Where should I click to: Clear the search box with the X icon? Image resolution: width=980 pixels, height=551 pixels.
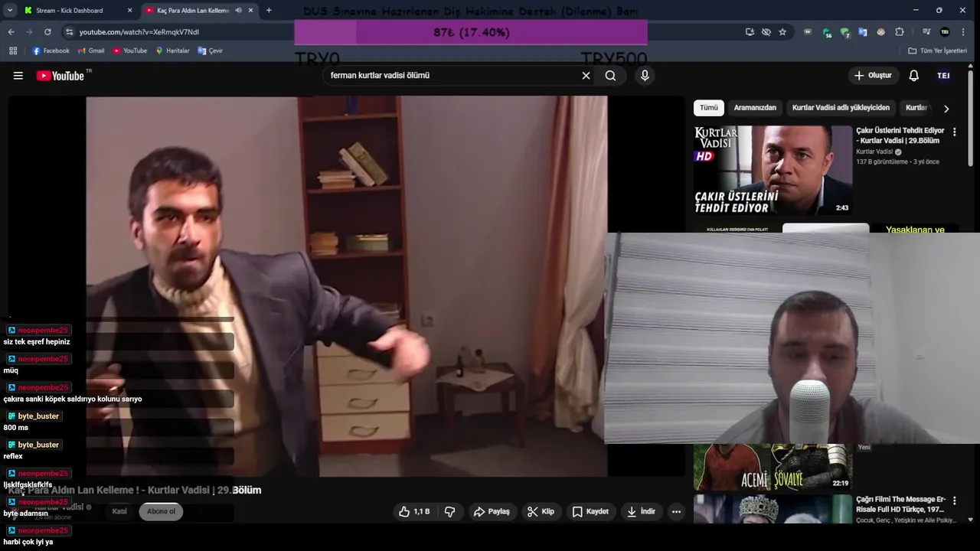point(586,76)
